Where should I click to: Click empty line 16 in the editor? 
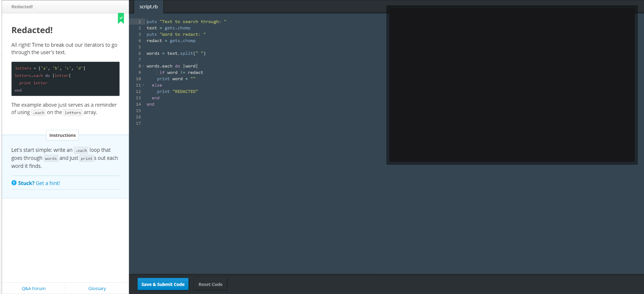click(234, 117)
